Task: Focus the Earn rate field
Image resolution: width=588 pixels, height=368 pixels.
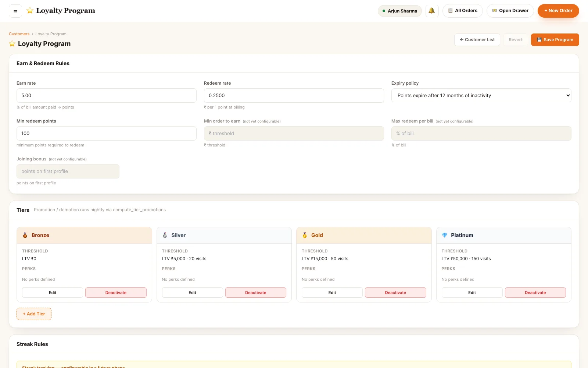Action: click(x=107, y=95)
